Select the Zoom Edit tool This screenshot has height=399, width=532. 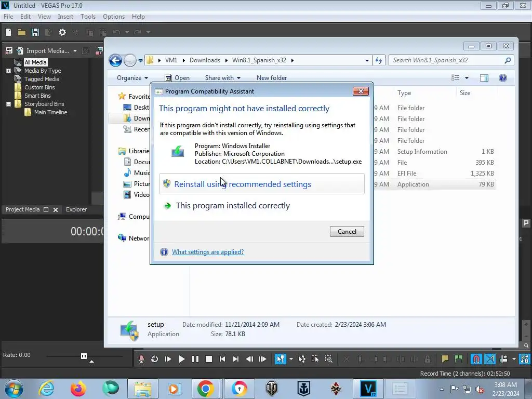point(328,359)
